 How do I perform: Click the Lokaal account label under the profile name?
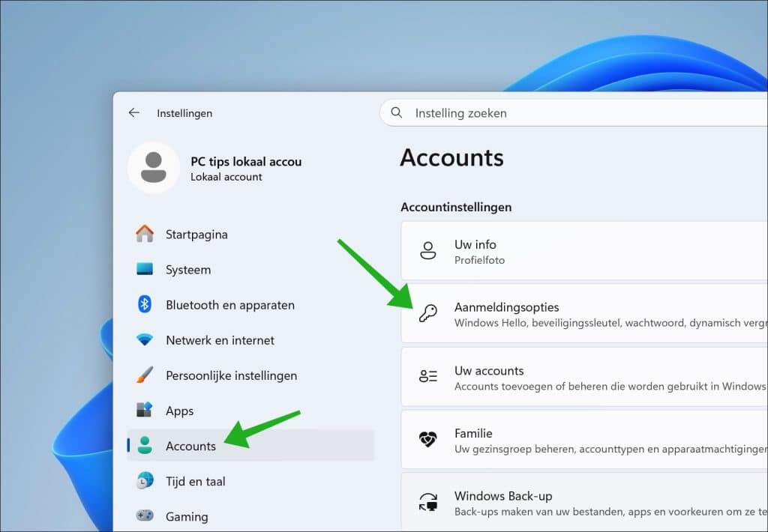click(x=226, y=177)
